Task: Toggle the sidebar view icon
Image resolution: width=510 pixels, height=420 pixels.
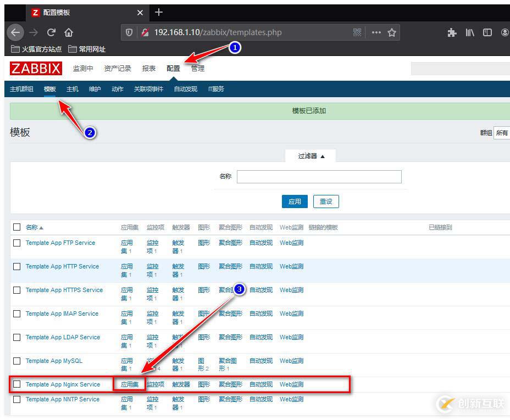Action: click(487, 32)
